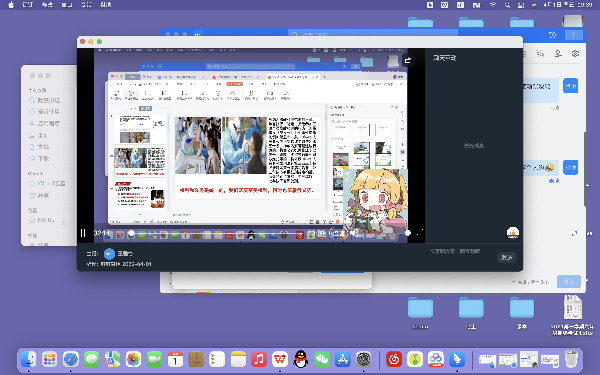
Task: Open FaceTime from the Dock
Action: click(x=155, y=359)
